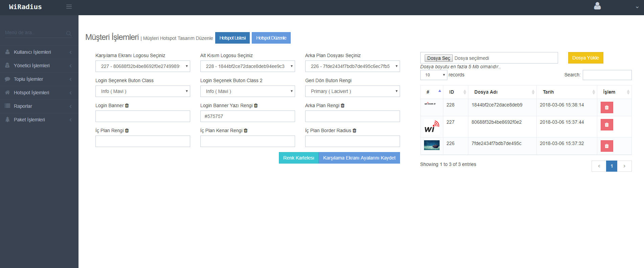Clear Login Banner Yazı Rengi trash icon

pos(256,105)
